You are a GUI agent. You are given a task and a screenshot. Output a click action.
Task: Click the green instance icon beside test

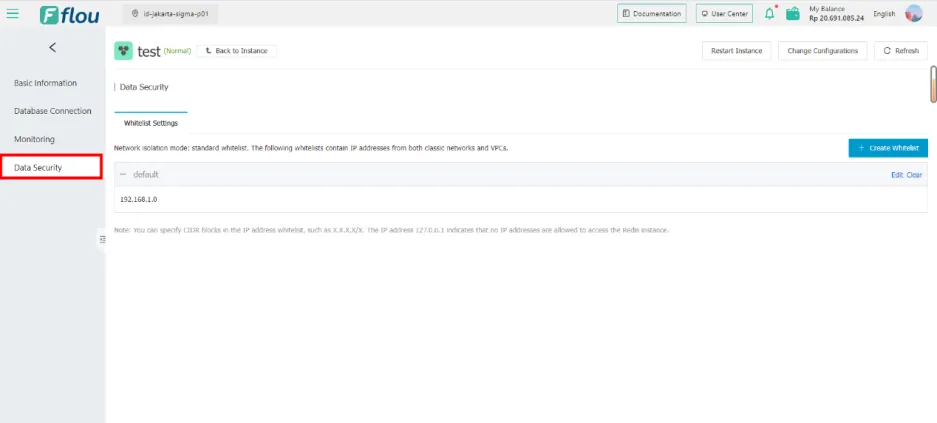point(123,51)
